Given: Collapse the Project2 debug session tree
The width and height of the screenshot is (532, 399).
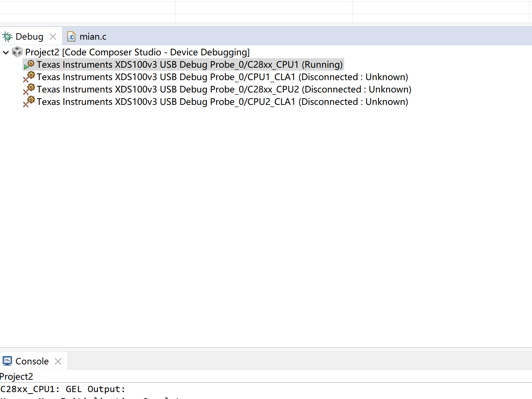Looking at the screenshot, I should pos(5,52).
